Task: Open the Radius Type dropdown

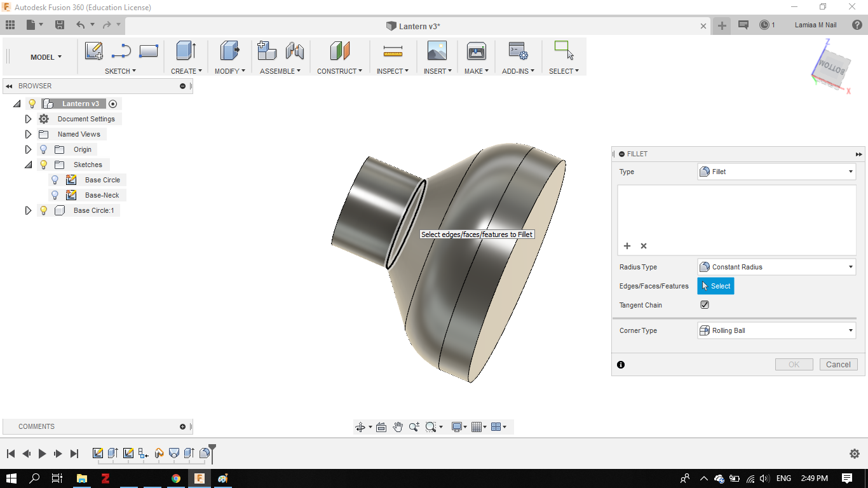Action: coord(776,267)
